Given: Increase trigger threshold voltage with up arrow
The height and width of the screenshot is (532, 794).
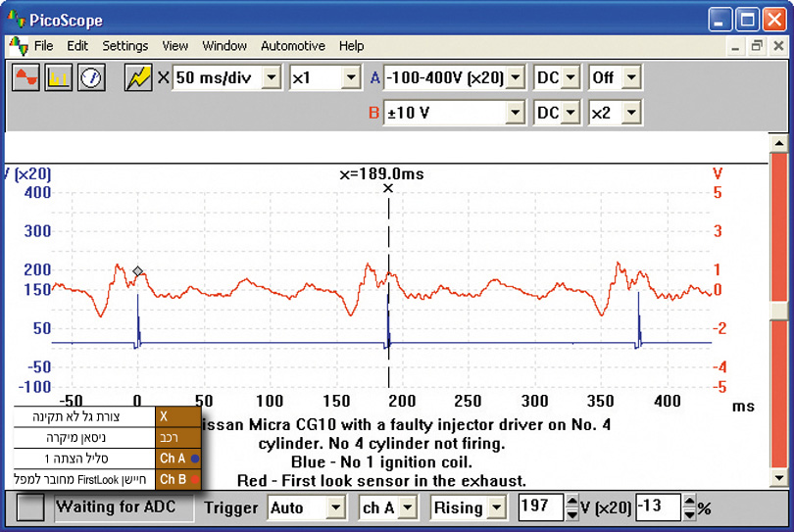Looking at the screenshot, I should (572, 502).
